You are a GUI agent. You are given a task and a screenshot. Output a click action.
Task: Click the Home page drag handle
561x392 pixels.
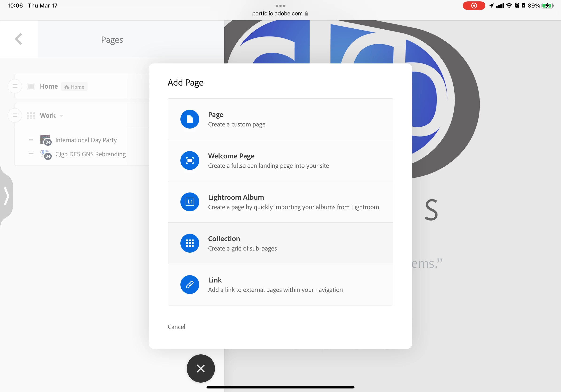pos(15,86)
